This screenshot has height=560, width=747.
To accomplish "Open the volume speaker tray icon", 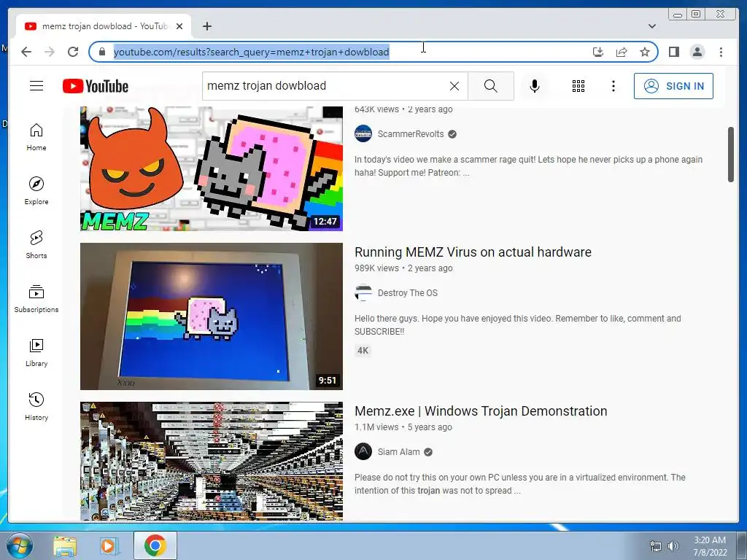I will (673, 546).
